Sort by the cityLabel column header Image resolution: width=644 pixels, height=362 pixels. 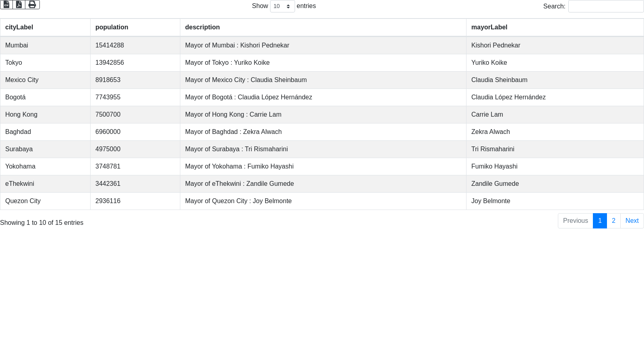[x=19, y=27]
